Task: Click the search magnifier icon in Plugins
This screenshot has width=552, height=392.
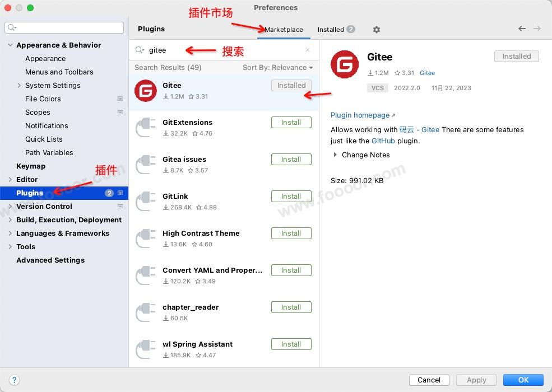Action: [140, 50]
